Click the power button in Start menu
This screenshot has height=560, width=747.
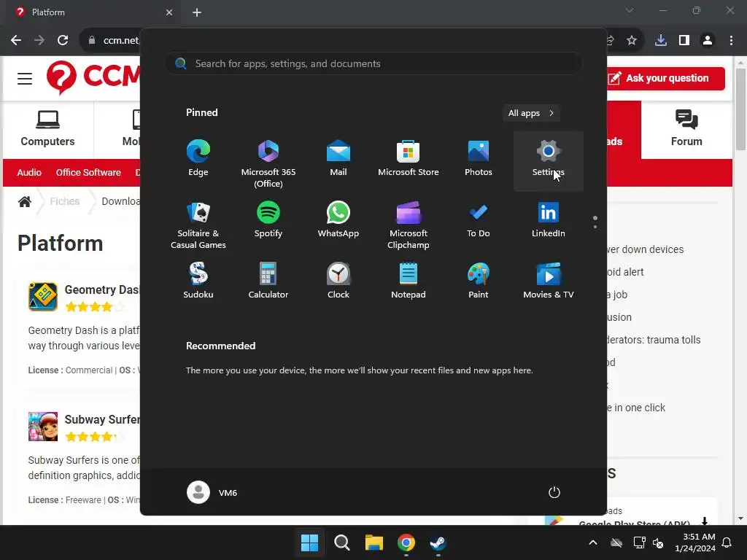554,492
